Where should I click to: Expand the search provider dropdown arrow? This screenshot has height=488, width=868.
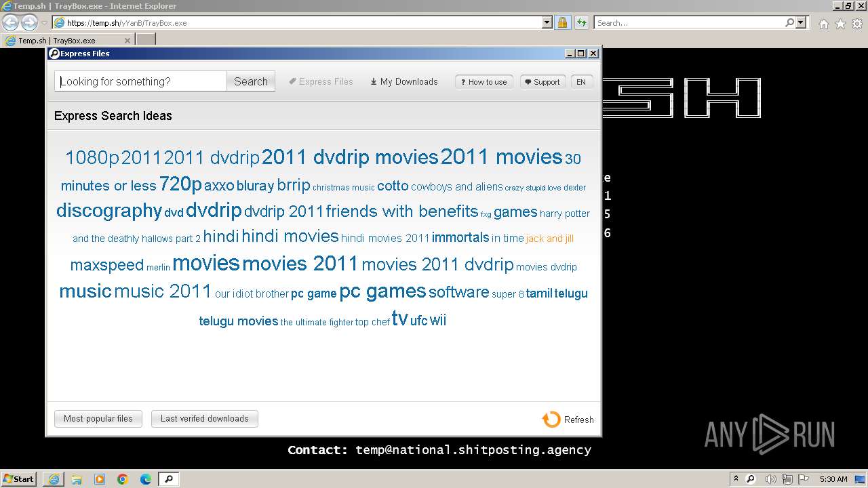pos(801,22)
